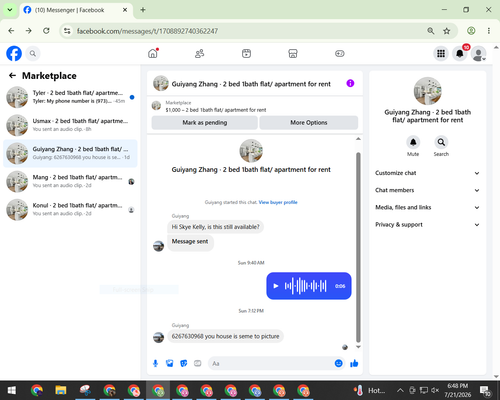This screenshot has width=500, height=400.
Task: Go back with browser back arrow
Action: tap(11, 31)
